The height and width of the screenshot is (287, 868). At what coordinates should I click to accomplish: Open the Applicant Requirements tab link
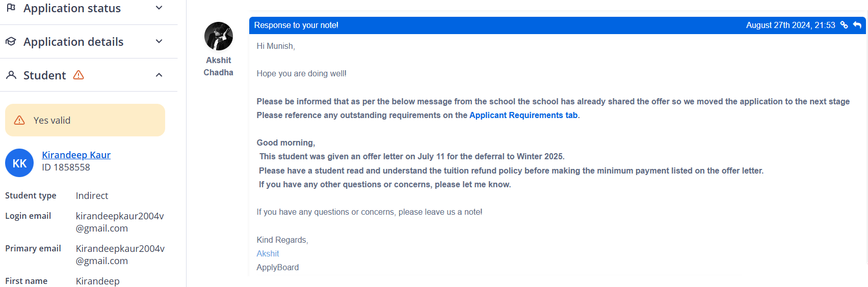(523, 115)
